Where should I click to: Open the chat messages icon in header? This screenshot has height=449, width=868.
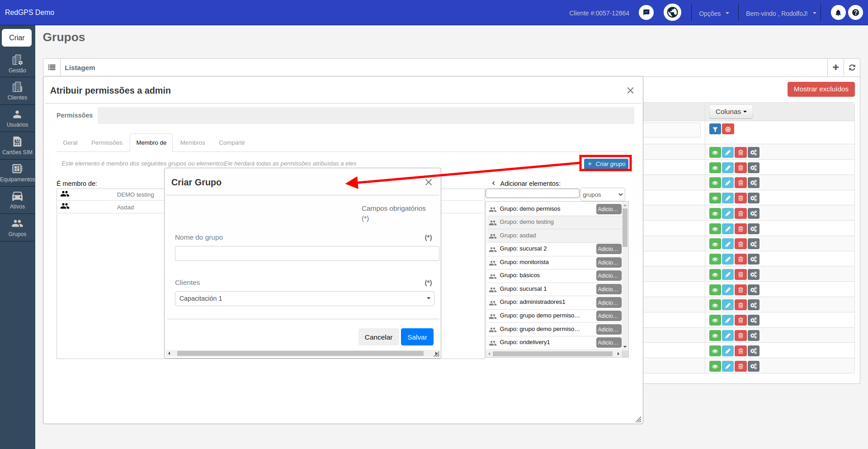pos(646,13)
